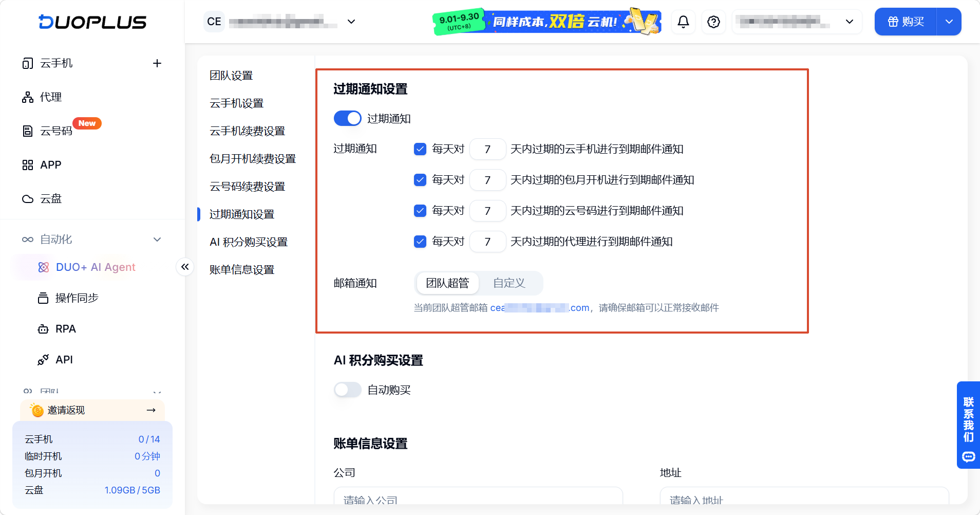Click the plus icon beside 云手机
The image size is (980, 515).
click(157, 63)
